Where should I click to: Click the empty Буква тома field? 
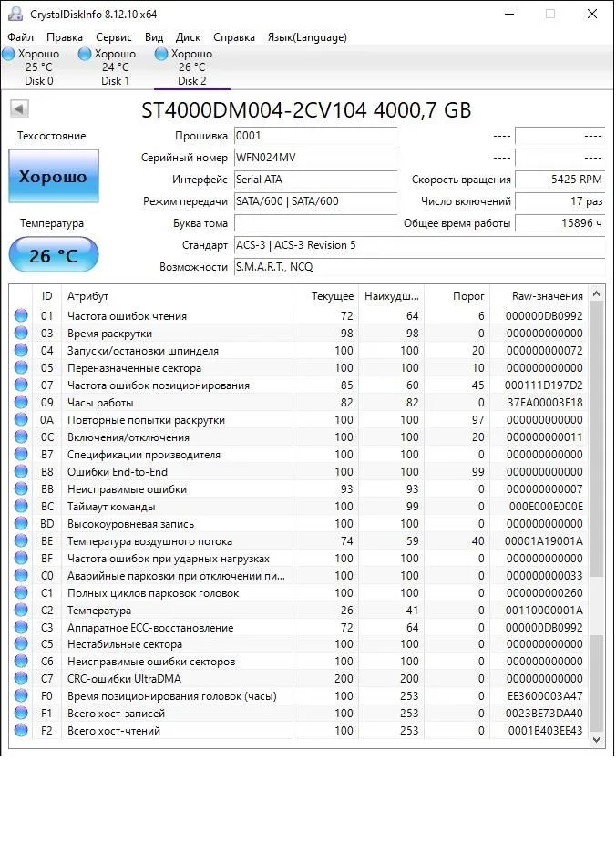coord(315,223)
